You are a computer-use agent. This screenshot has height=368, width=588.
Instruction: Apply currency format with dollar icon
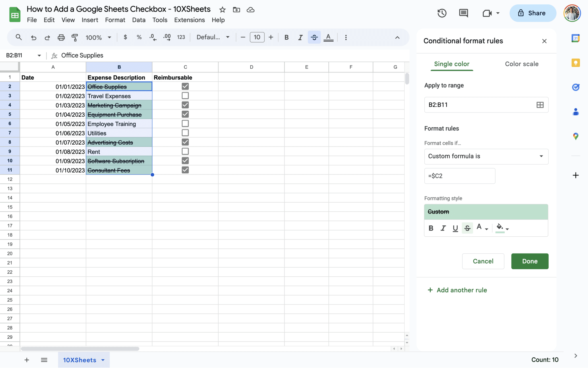[x=125, y=37]
